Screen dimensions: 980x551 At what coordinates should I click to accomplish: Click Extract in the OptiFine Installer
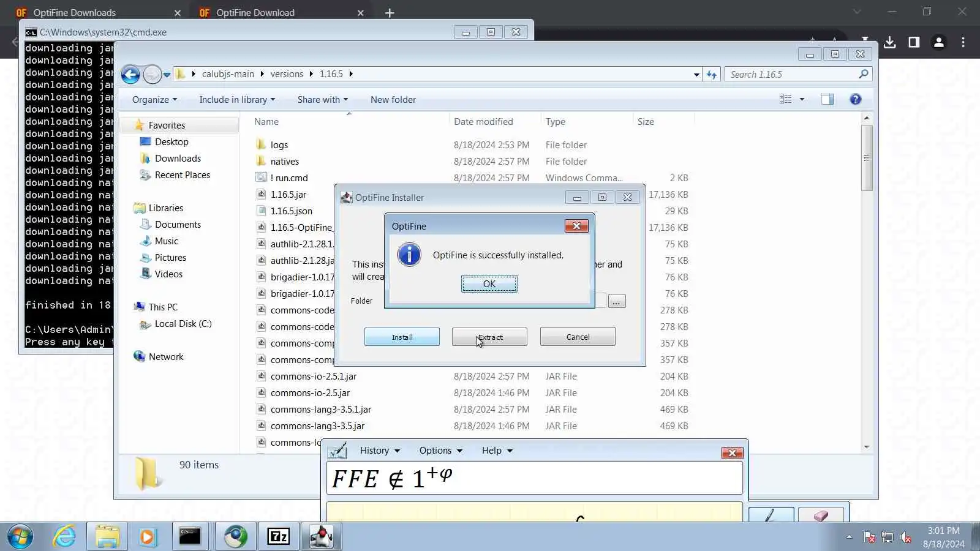(x=489, y=337)
